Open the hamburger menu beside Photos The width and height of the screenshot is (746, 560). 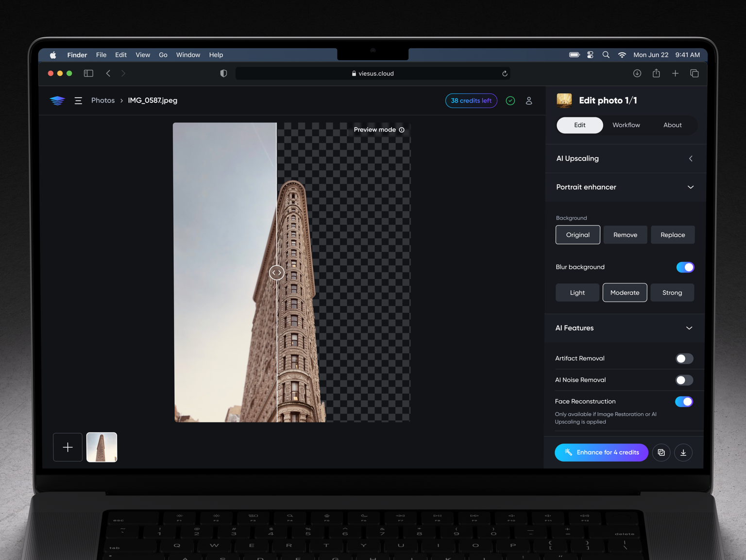point(78,101)
